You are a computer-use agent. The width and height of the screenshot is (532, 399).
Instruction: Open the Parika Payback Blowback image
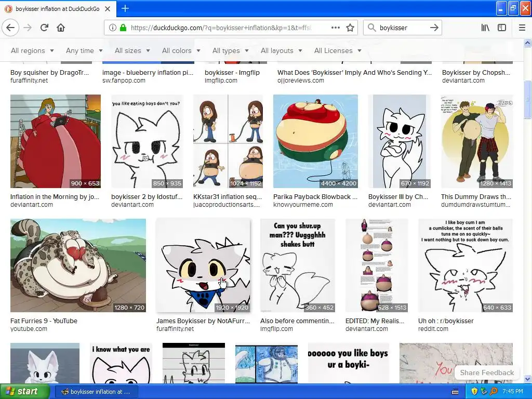(x=315, y=141)
